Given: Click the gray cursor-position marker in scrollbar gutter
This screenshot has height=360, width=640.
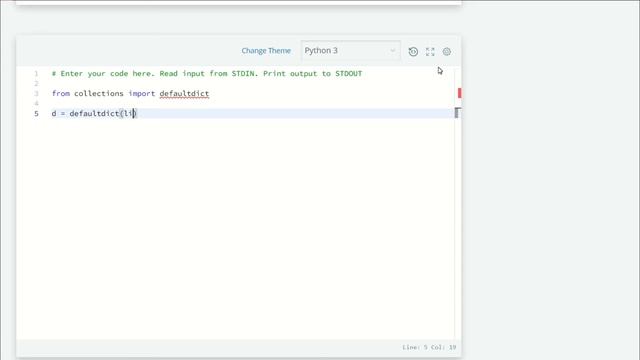Looking at the screenshot, I should (x=458, y=113).
